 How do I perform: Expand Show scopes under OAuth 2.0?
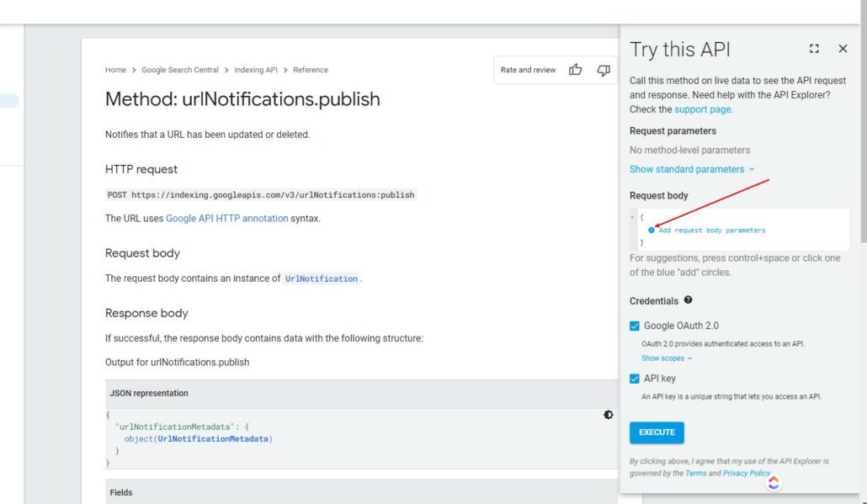(666, 358)
